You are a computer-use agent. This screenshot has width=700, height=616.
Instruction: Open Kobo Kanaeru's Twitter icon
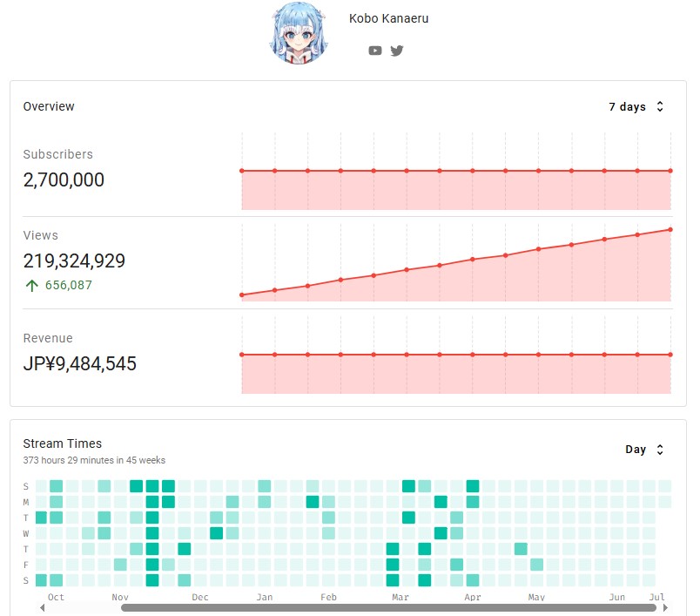tap(396, 51)
